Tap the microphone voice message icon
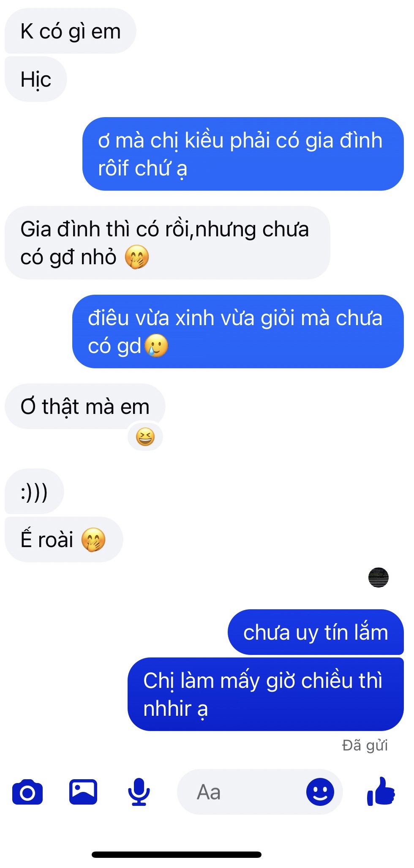414x868 pixels. pyautogui.click(x=139, y=792)
